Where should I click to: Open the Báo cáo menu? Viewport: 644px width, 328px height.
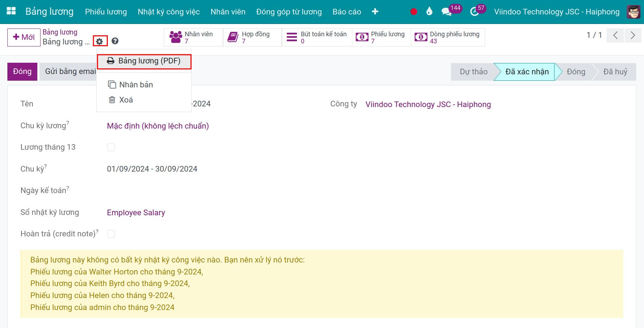347,12
